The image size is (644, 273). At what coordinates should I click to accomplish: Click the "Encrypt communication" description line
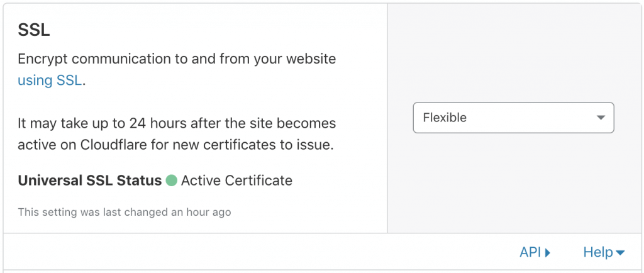(177, 58)
